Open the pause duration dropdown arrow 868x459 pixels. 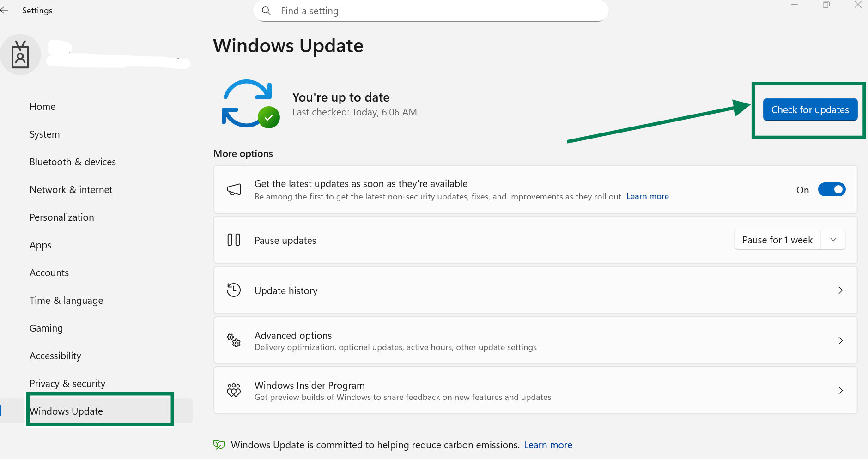pyautogui.click(x=833, y=240)
